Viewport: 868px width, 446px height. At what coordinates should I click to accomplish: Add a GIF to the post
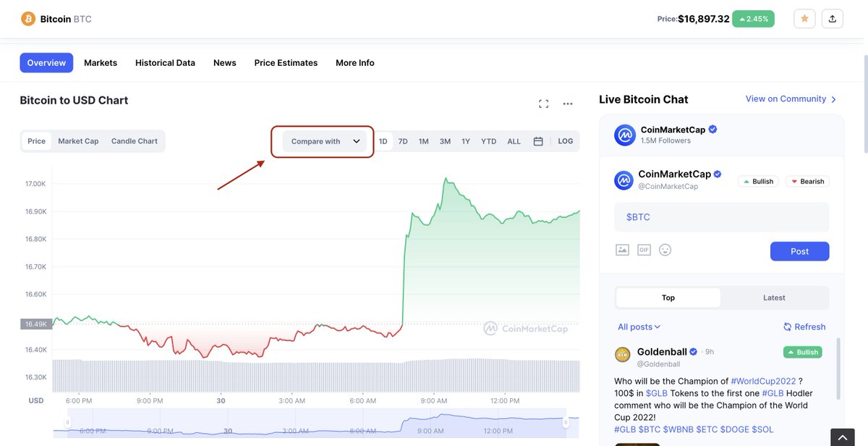644,250
